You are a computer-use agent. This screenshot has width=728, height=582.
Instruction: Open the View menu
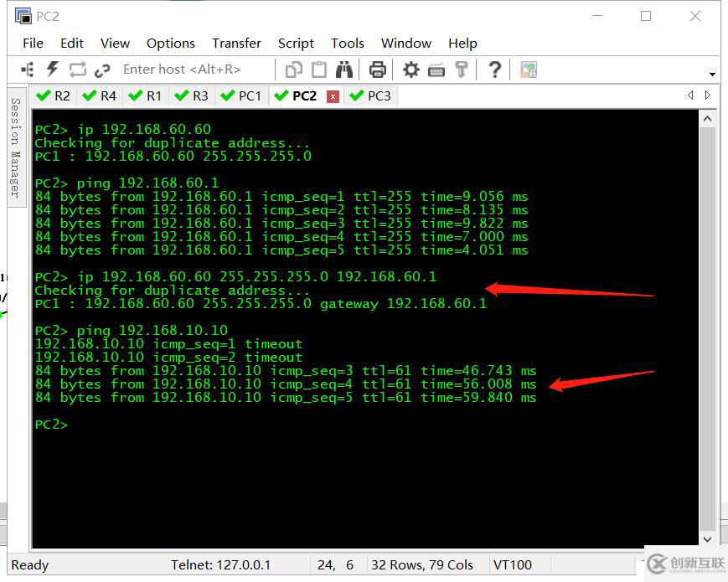115,44
